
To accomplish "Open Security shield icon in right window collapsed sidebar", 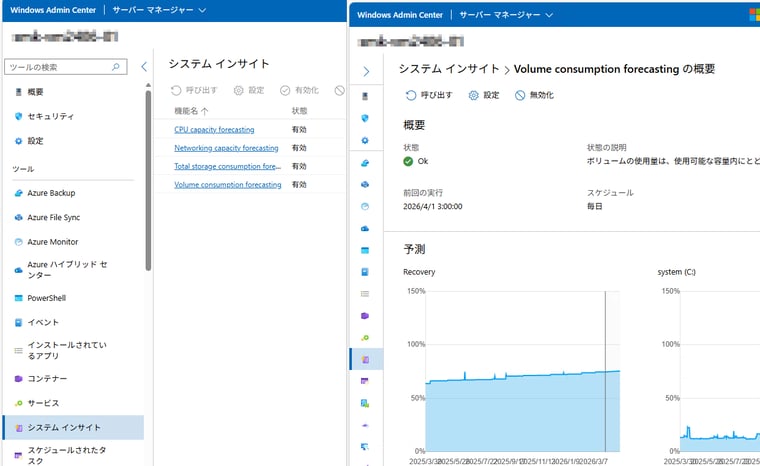I will coord(365,118).
